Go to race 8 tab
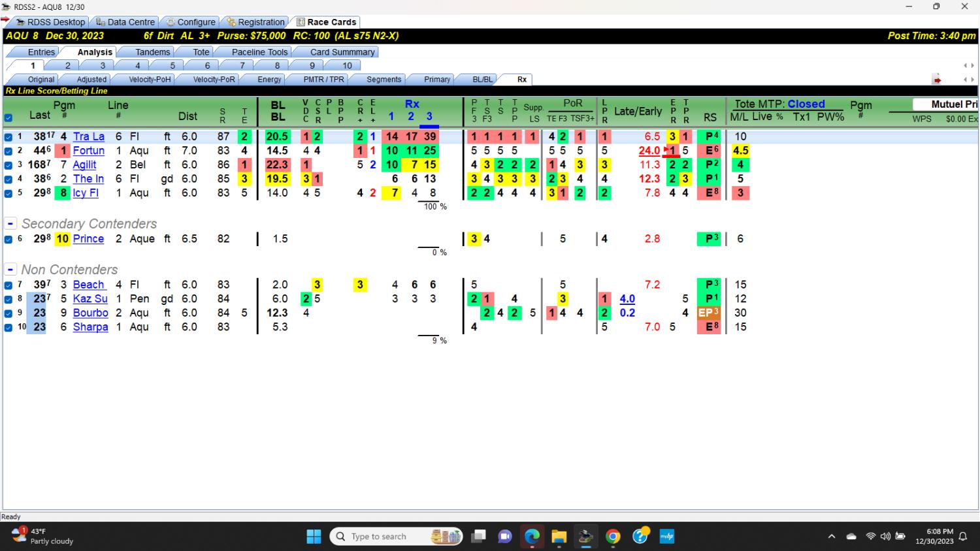Viewport: 980px width, 551px height. tap(277, 65)
